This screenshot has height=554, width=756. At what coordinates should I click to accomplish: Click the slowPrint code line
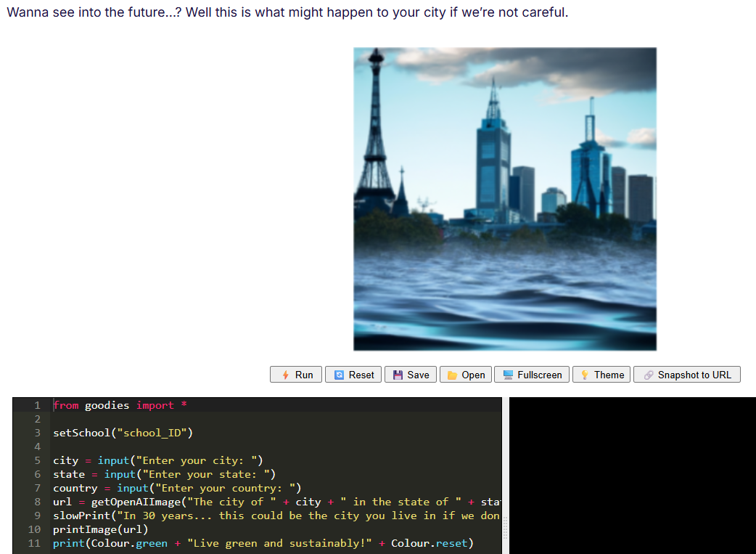coord(277,516)
